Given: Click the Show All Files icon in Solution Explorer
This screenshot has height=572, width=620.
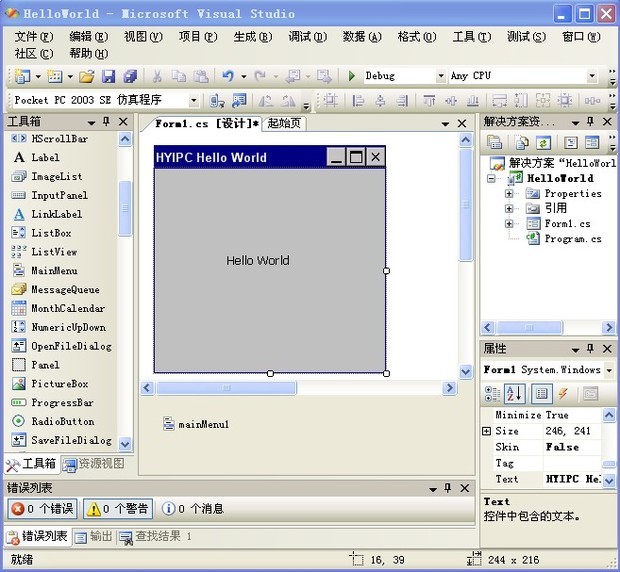Looking at the screenshot, I should 521,143.
